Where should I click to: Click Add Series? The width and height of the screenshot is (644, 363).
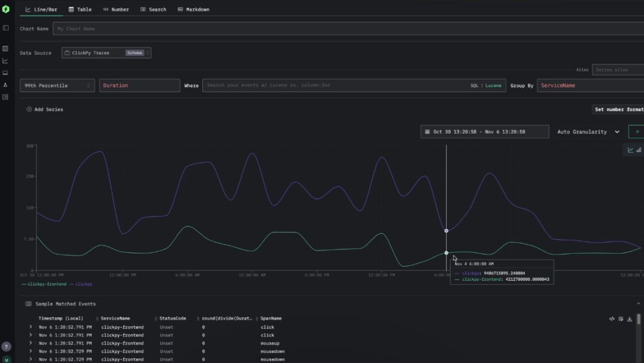point(45,109)
